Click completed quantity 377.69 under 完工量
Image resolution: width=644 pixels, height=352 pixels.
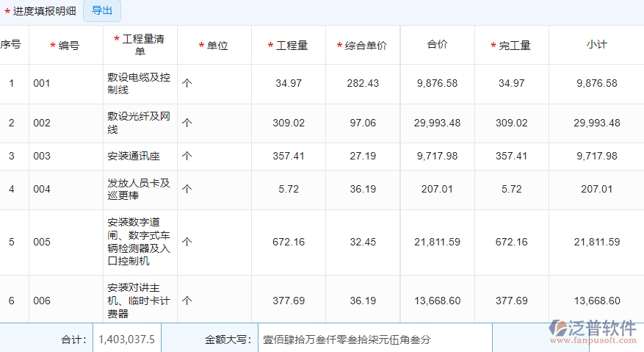[x=511, y=301]
